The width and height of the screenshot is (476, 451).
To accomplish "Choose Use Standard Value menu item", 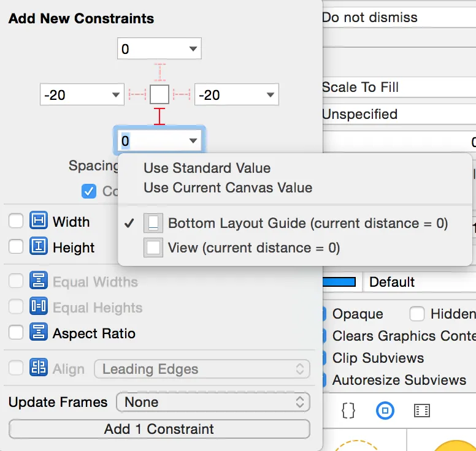I will (x=207, y=168).
